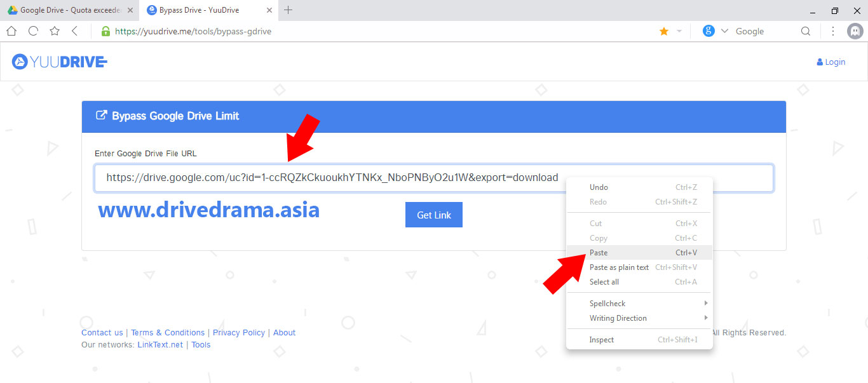Choose Undo from context menu

click(x=639, y=187)
